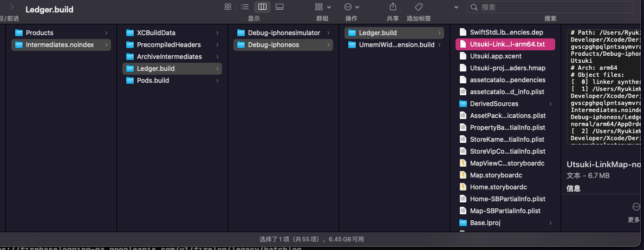Go forward with the navigation arrow
The height and width of the screenshot is (250, 644).
11,6
